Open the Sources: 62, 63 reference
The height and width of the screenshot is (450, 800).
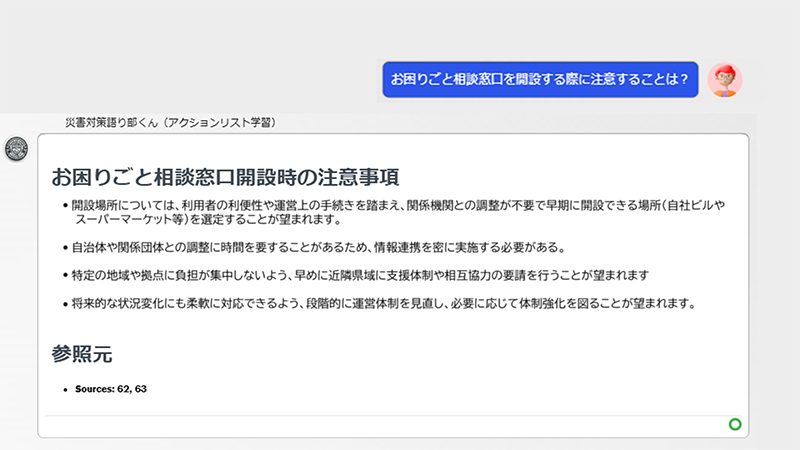point(111,389)
